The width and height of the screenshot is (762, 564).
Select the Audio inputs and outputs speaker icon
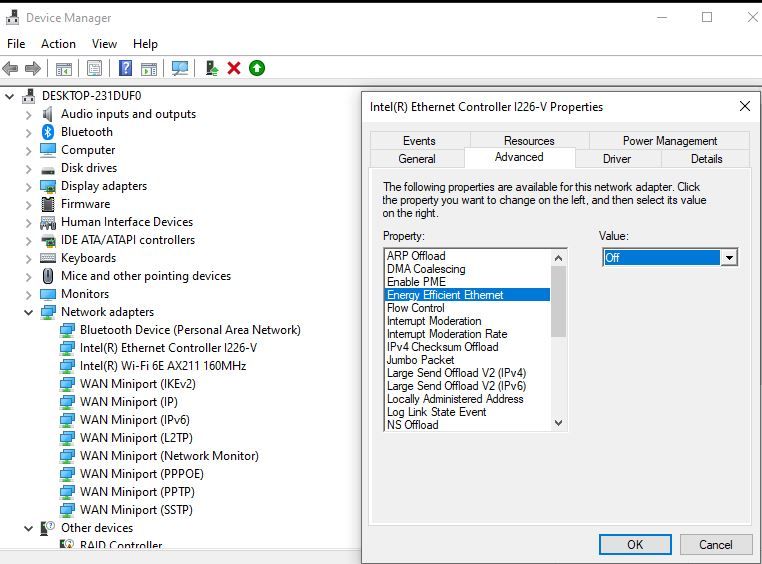48,114
